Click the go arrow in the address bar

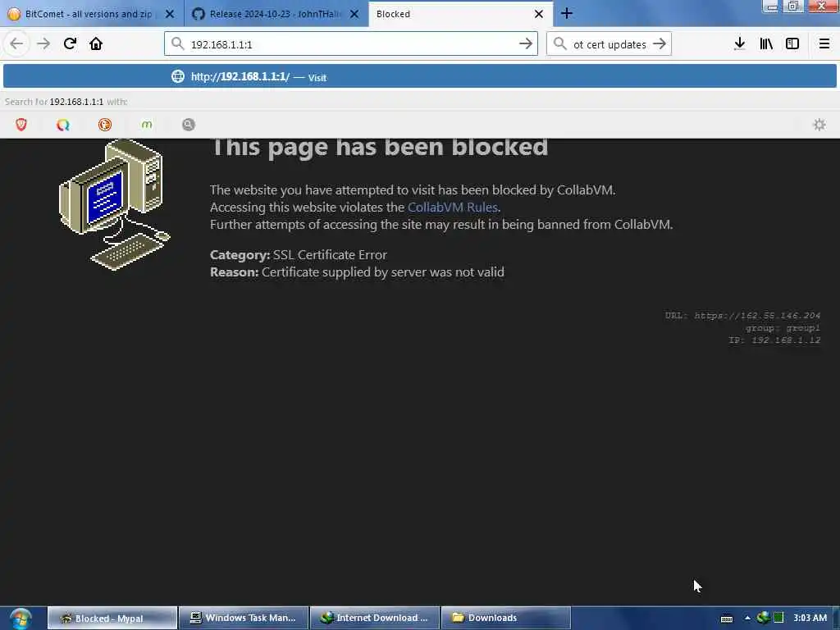coord(526,44)
